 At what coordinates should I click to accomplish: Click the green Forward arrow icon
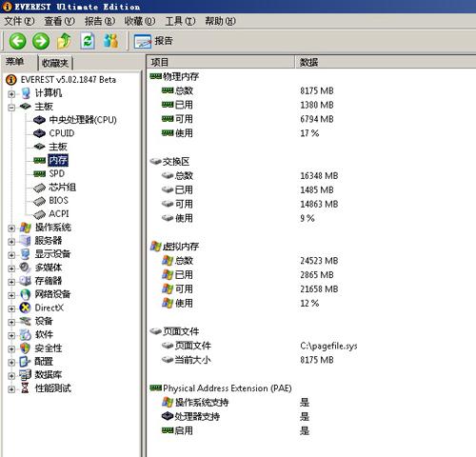41,41
